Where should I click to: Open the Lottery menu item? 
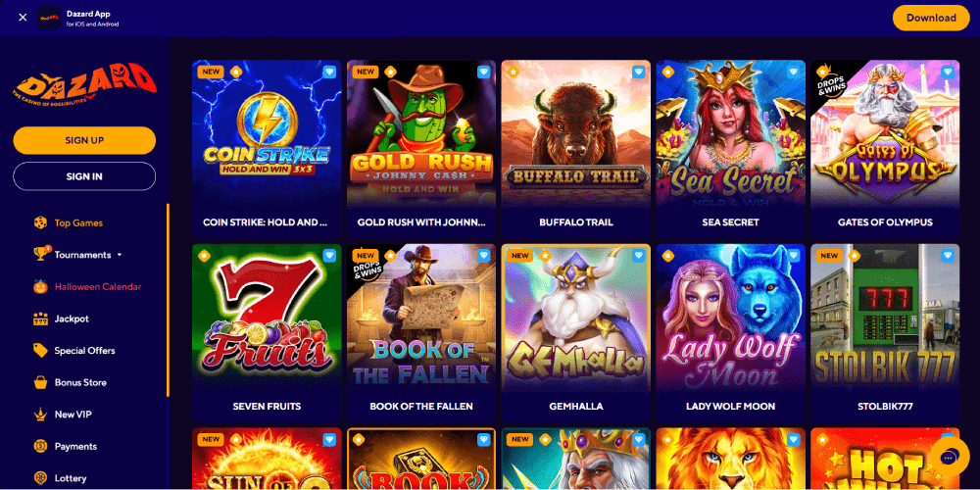(x=71, y=478)
